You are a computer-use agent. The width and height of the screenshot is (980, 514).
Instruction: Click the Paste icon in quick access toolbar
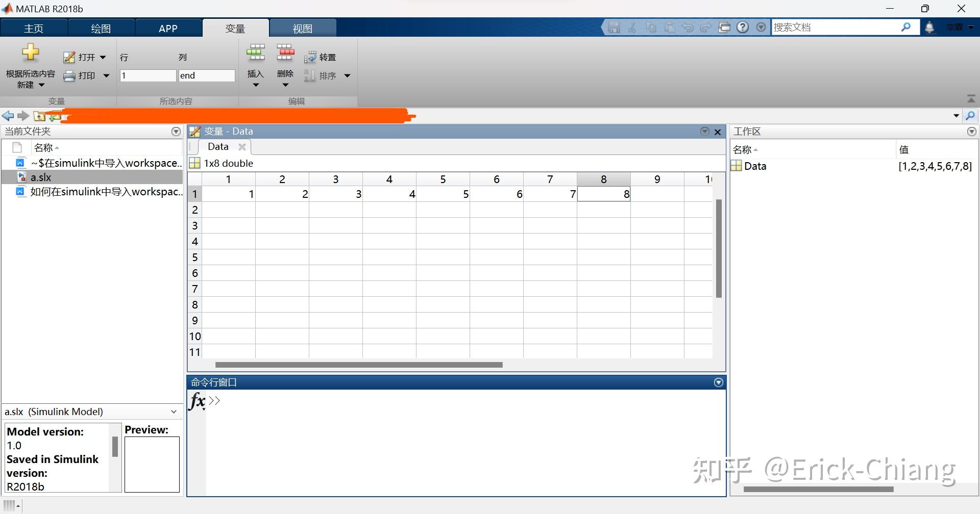(x=669, y=27)
